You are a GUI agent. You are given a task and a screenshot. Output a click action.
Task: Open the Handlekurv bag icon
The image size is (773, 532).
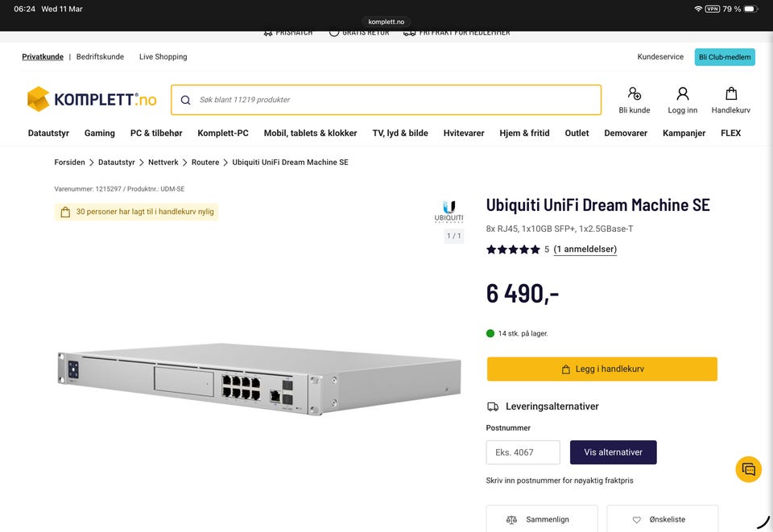[731, 93]
